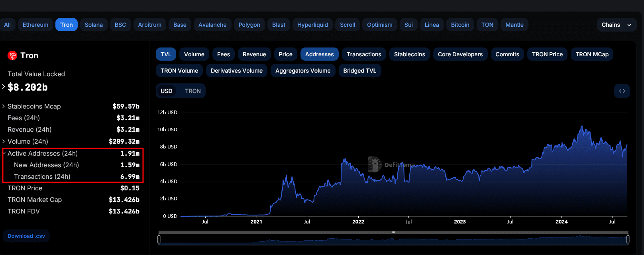Click the Transactions (24h) row label
This screenshot has width=644, height=255.
[x=42, y=176]
